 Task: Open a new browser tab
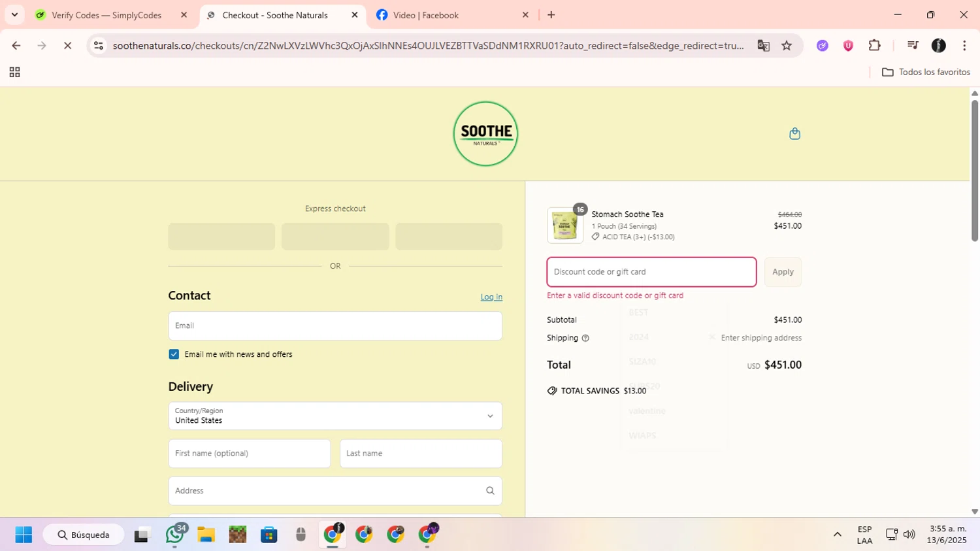point(551,14)
